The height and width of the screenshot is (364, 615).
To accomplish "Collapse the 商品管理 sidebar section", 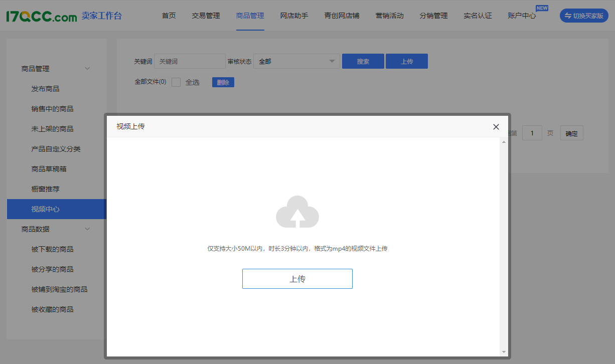I will 87,69.
